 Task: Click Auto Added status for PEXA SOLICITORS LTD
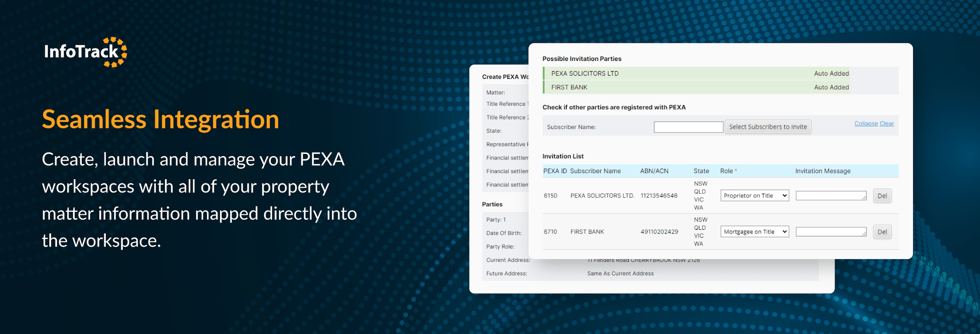coord(831,73)
